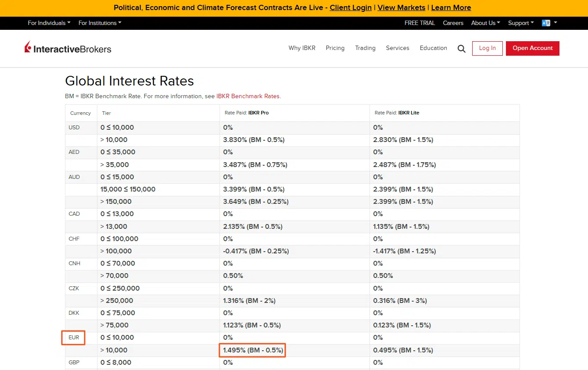Open the language translate icon
The height and width of the screenshot is (370, 588).
tap(546, 23)
